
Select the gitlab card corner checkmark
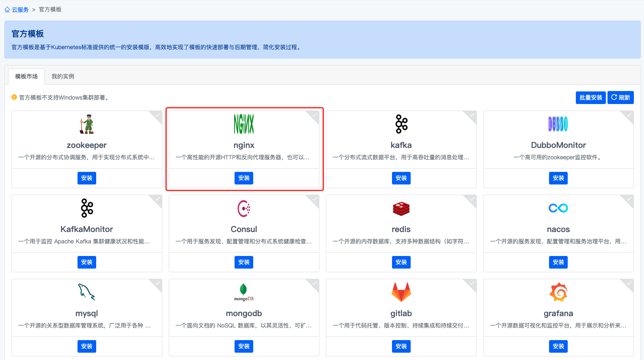tap(472, 284)
